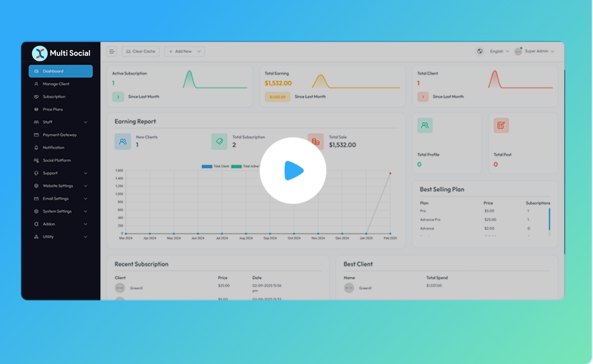Click the Clear Cache button

pos(141,51)
